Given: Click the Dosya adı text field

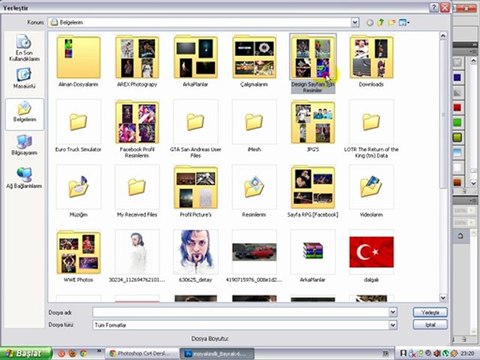Looking at the screenshot, I should click(x=241, y=312).
